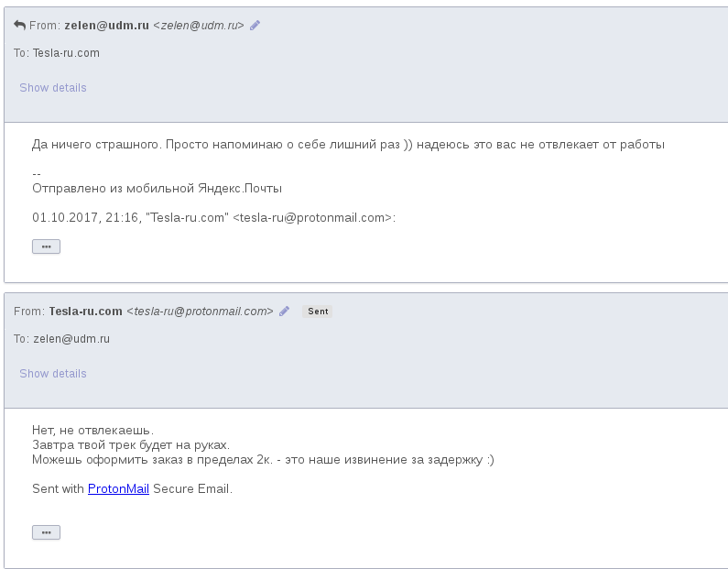Expand quoted text under the ProtonMail signature
The image size is (728, 569).
coord(46,532)
